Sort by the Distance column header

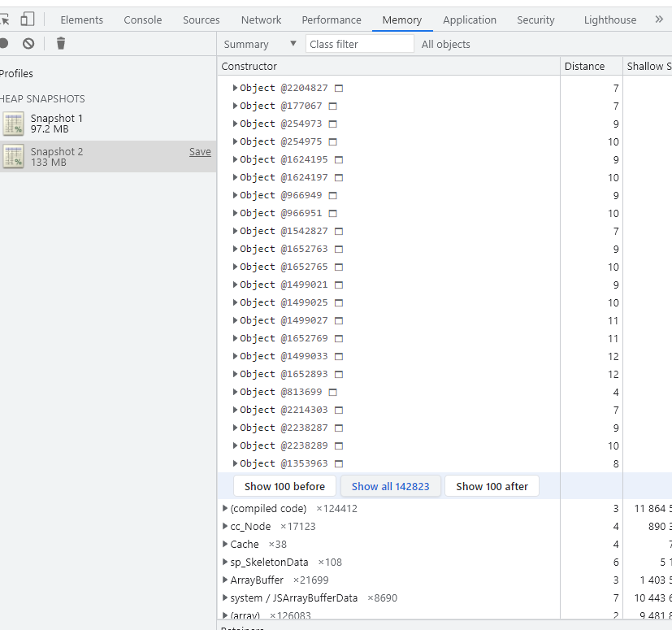[x=584, y=66]
